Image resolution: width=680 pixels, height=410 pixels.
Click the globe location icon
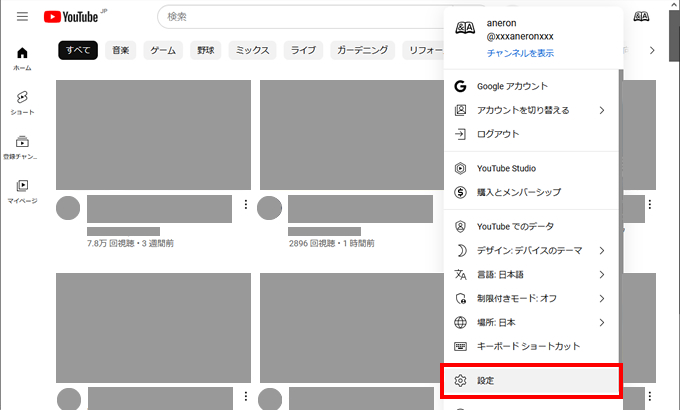(460, 322)
